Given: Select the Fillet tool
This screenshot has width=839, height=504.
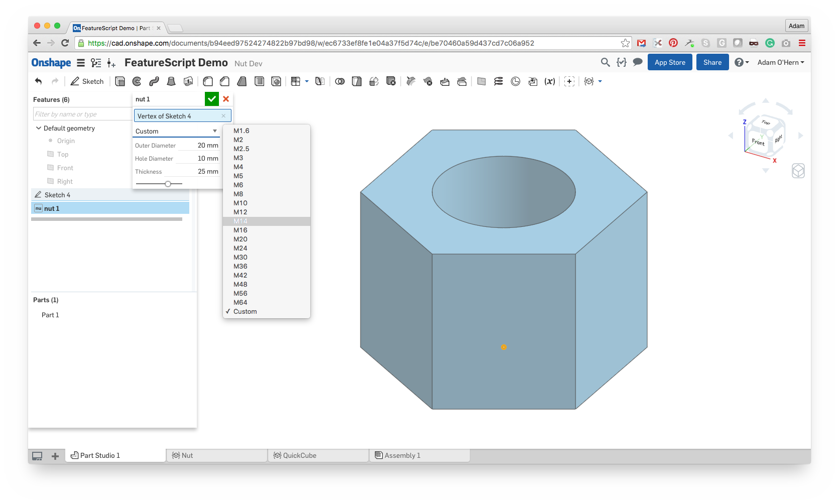Looking at the screenshot, I should coord(208,81).
